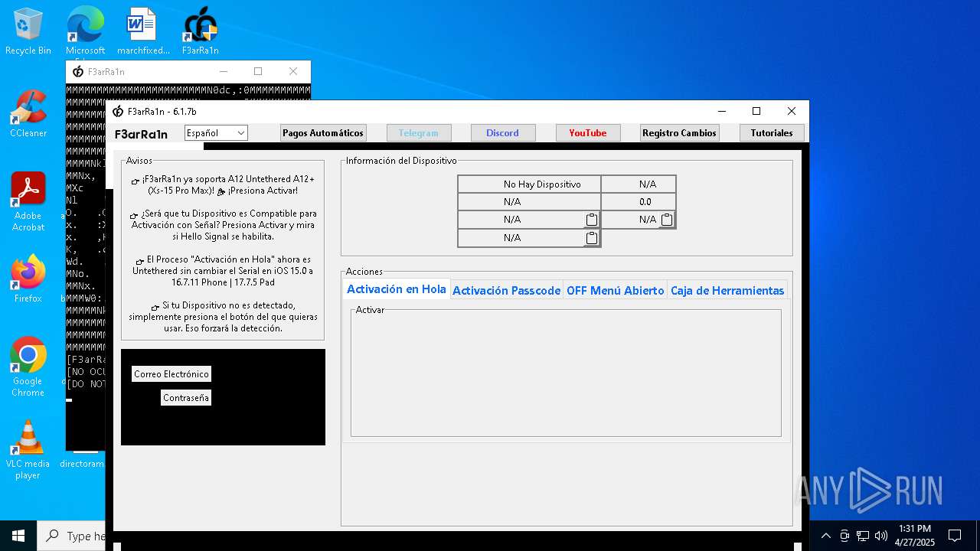Switch to Activación en Hola tab

(397, 289)
